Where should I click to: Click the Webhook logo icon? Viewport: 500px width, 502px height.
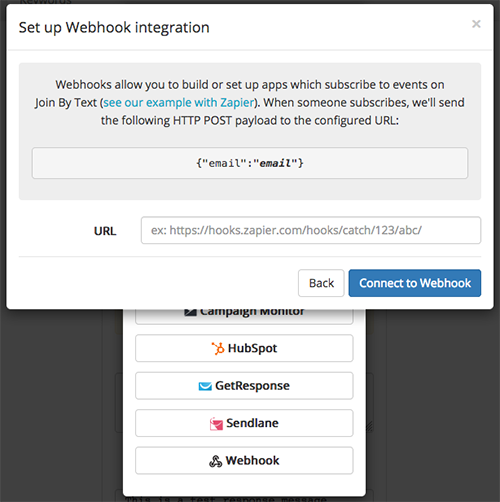click(215, 461)
